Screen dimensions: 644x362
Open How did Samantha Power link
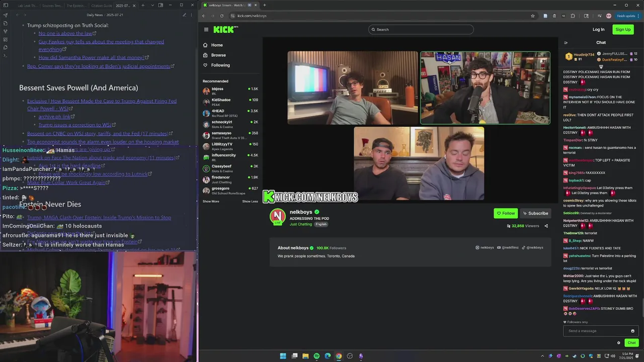[x=92, y=57]
